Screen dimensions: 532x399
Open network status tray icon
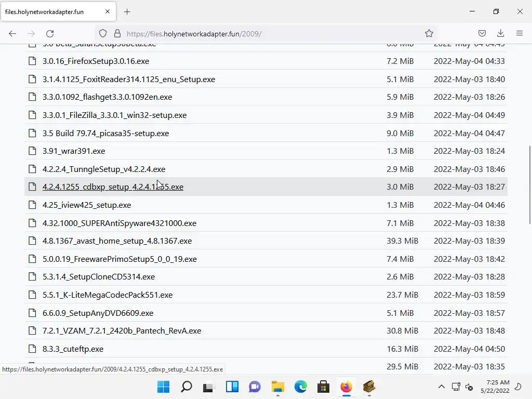point(456,387)
